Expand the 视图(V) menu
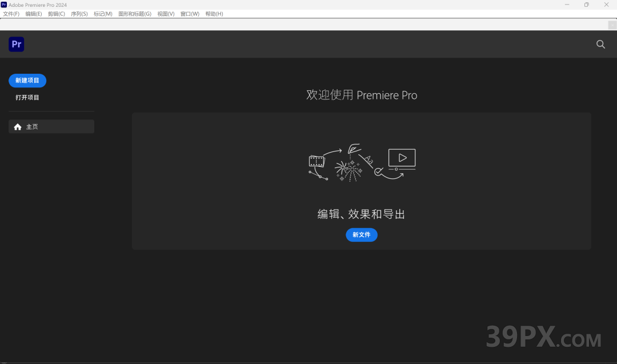617x364 pixels. (166, 14)
